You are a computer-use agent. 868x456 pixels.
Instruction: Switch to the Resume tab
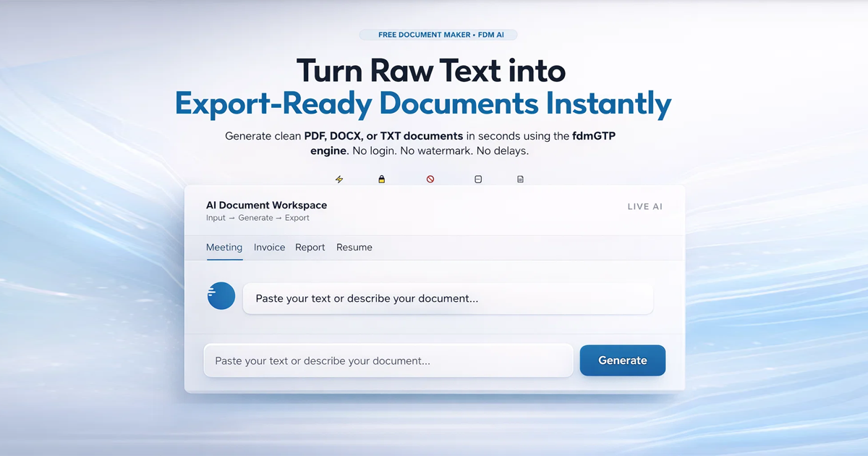354,248
